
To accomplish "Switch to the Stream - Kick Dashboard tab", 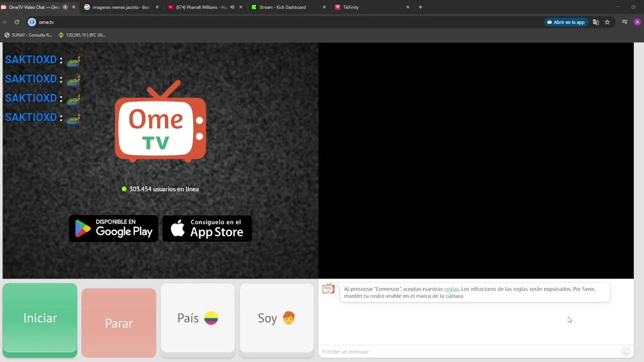I will click(x=289, y=7).
